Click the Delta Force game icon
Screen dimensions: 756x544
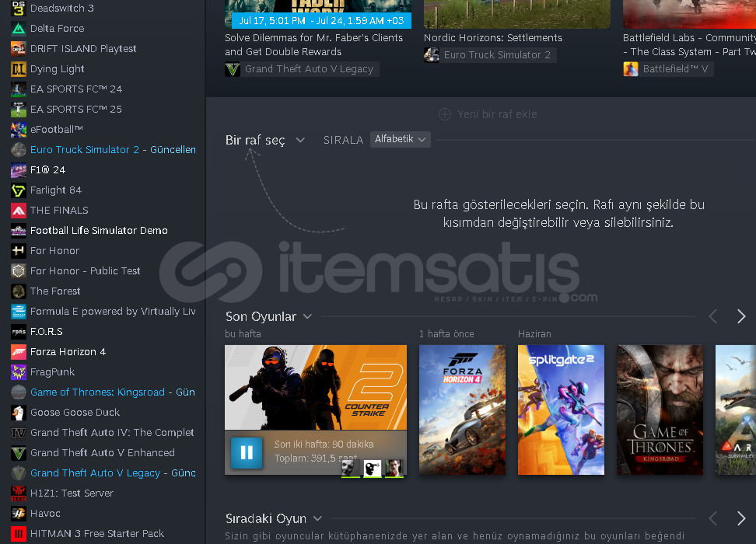point(19,29)
